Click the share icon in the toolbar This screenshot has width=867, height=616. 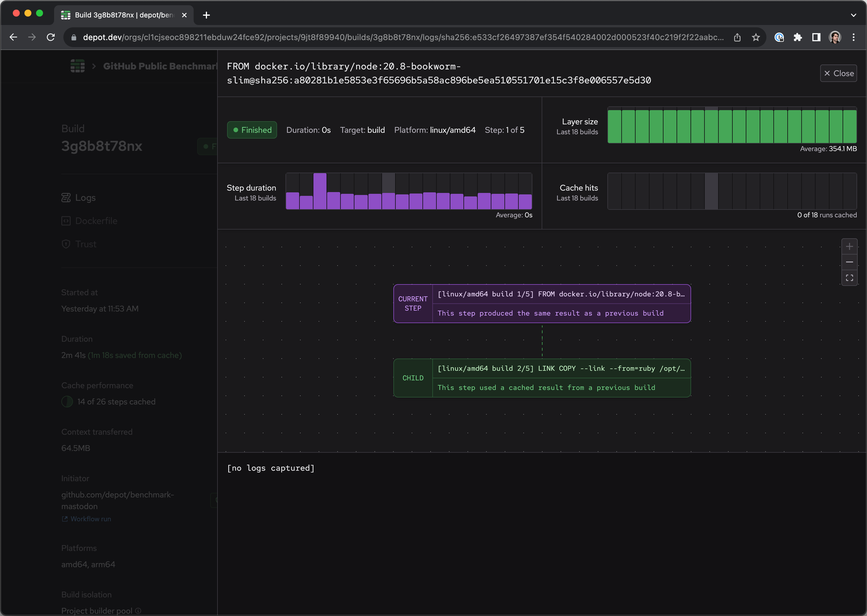pos(737,37)
